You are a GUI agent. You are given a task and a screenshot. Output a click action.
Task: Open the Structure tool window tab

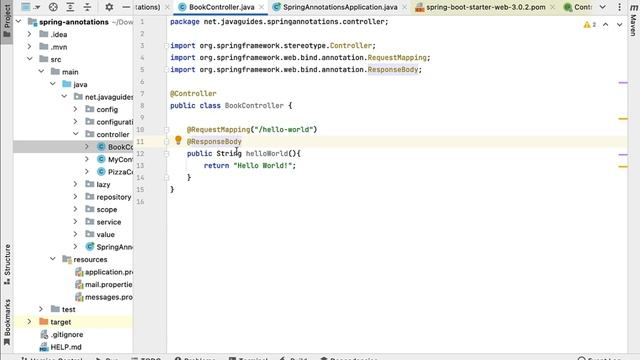7,264
